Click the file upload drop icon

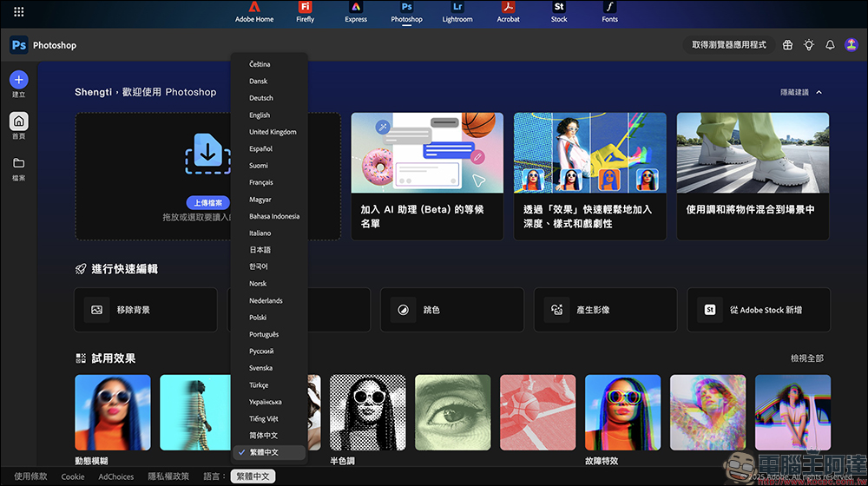point(207,154)
